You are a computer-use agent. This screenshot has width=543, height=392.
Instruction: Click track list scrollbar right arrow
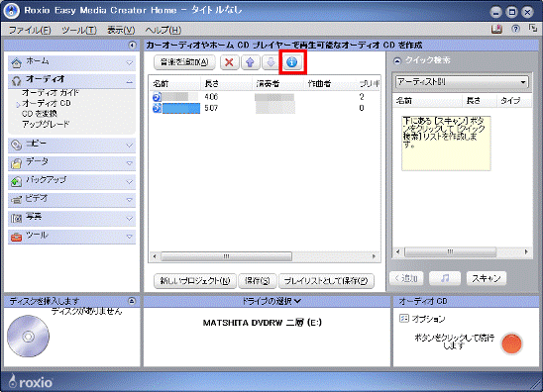click(x=374, y=256)
